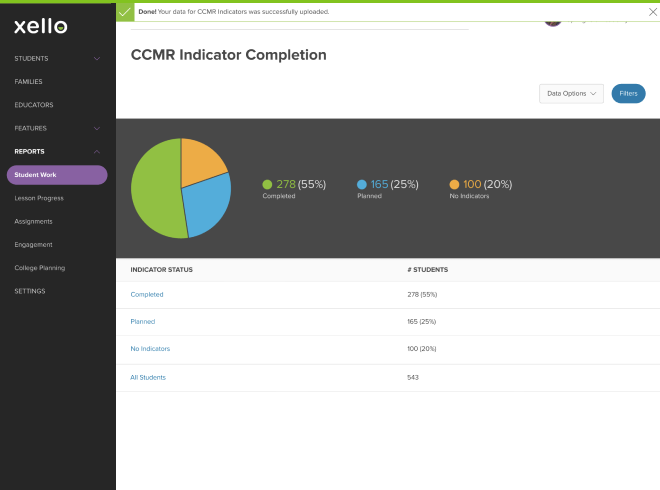Image resolution: width=660 pixels, height=490 pixels.
Task: Open Settings from the sidebar
Action: click(30, 291)
